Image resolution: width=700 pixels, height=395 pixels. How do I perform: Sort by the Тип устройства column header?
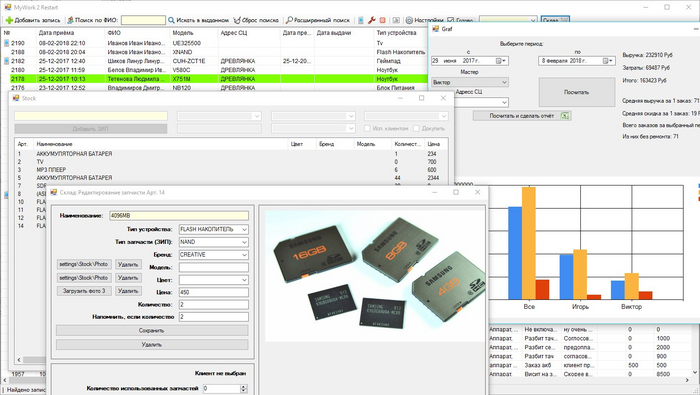tap(400, 33)
